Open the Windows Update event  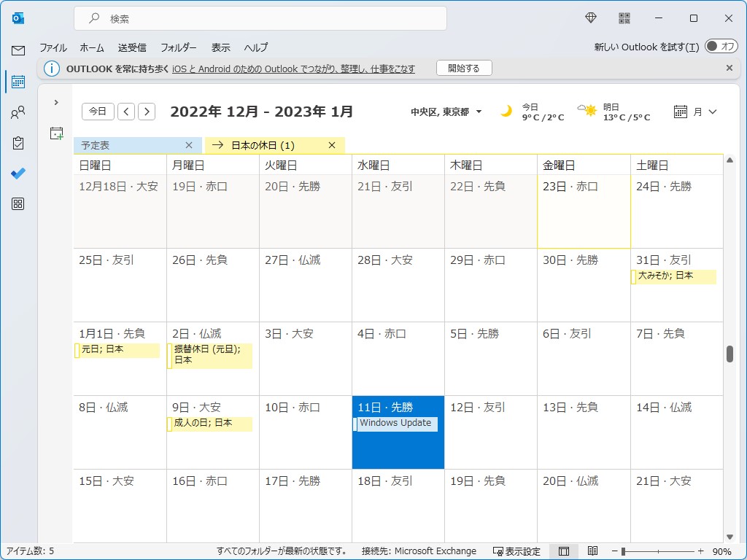[395, 424]
